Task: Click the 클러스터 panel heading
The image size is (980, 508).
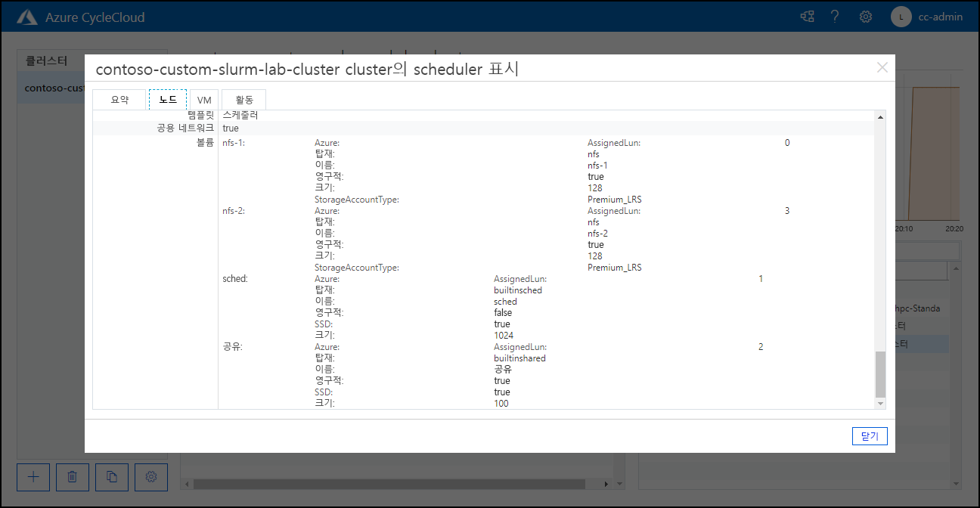Action: (46, 61)
